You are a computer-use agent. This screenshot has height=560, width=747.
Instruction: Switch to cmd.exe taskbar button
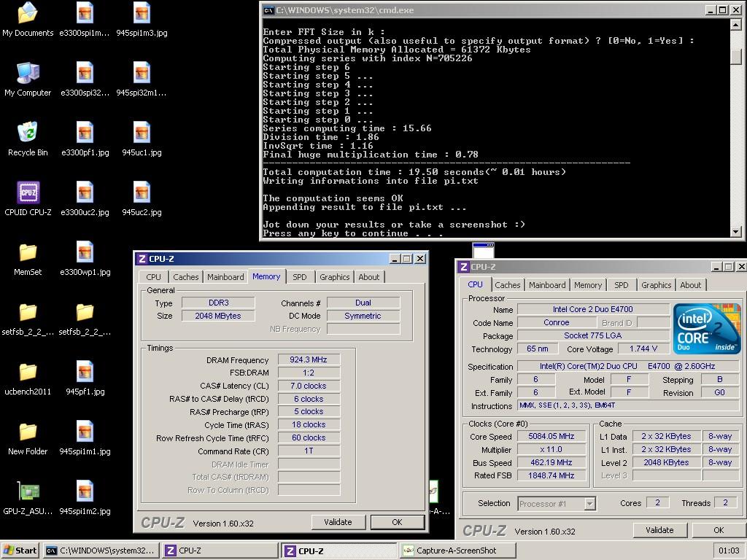[101, 551]
